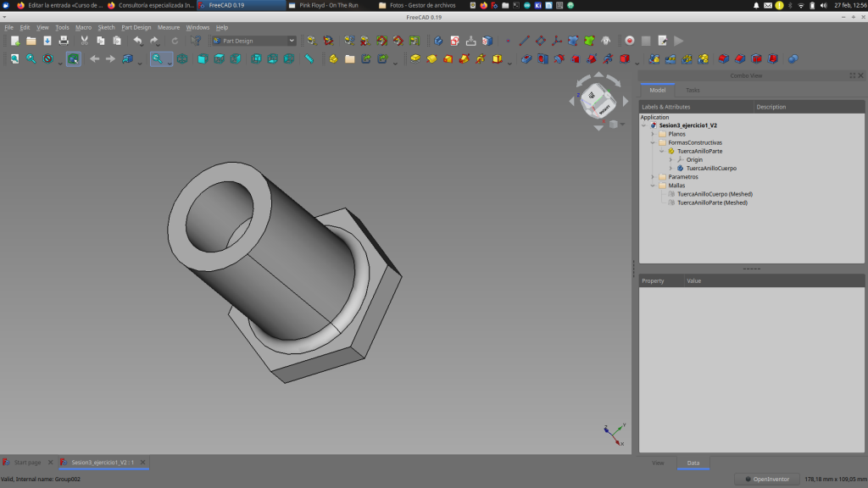This screenshot has height=488, width=868.
Task: Click the Refresh recompute icon
Action: 175,41
